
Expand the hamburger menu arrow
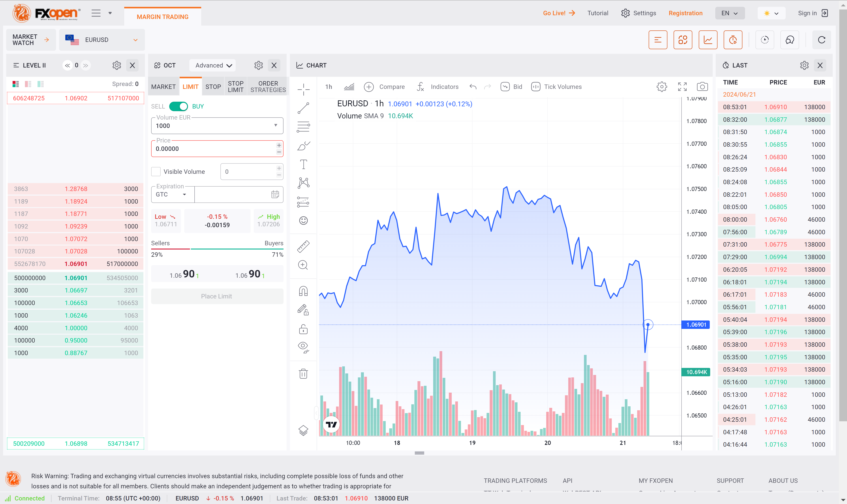[x=110, y=13]
